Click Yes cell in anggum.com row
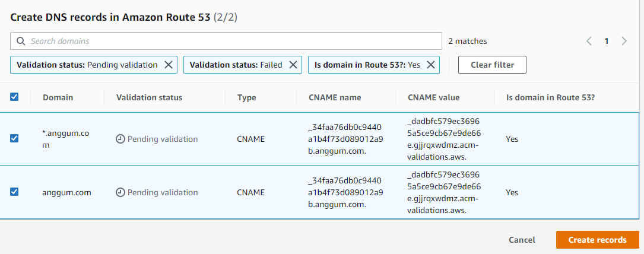The image size is (644, 254). [512, 192]
